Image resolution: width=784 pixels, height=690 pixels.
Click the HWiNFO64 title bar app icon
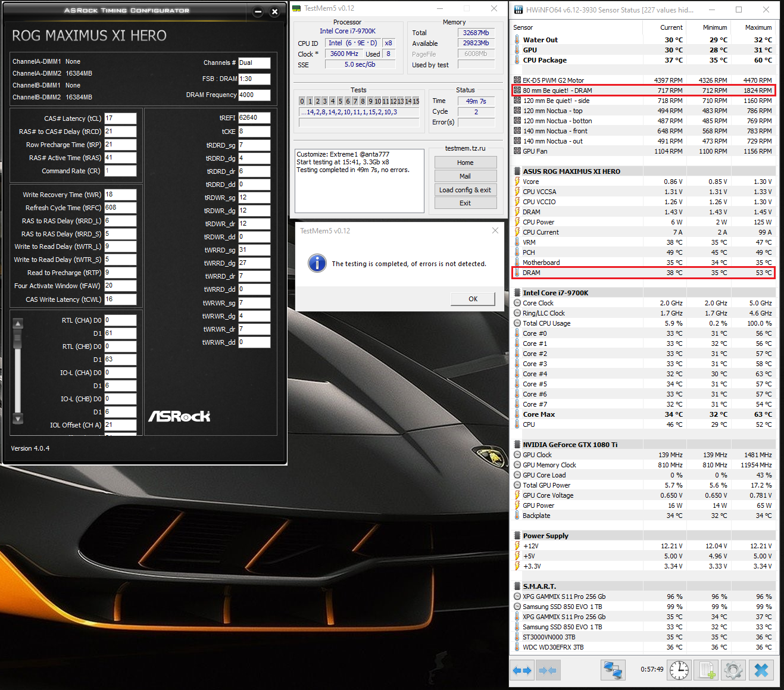coord(518,10)
